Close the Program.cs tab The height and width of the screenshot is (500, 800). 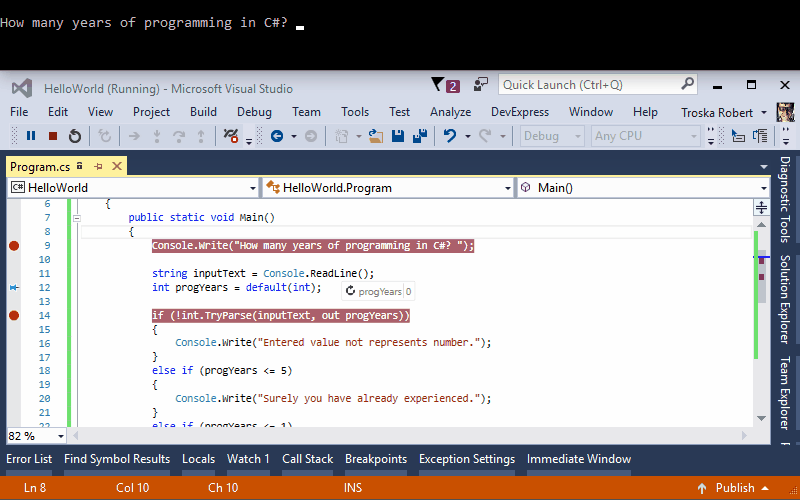[x=117, y=166]
